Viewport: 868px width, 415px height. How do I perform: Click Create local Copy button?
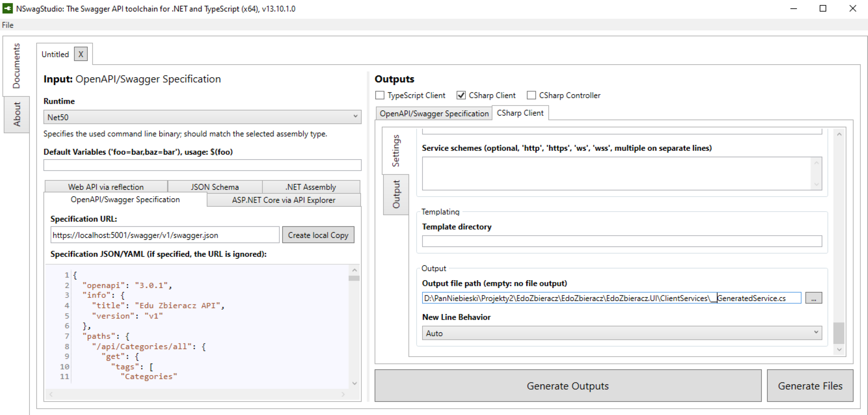pyautogui.click(x=318, y=235)
